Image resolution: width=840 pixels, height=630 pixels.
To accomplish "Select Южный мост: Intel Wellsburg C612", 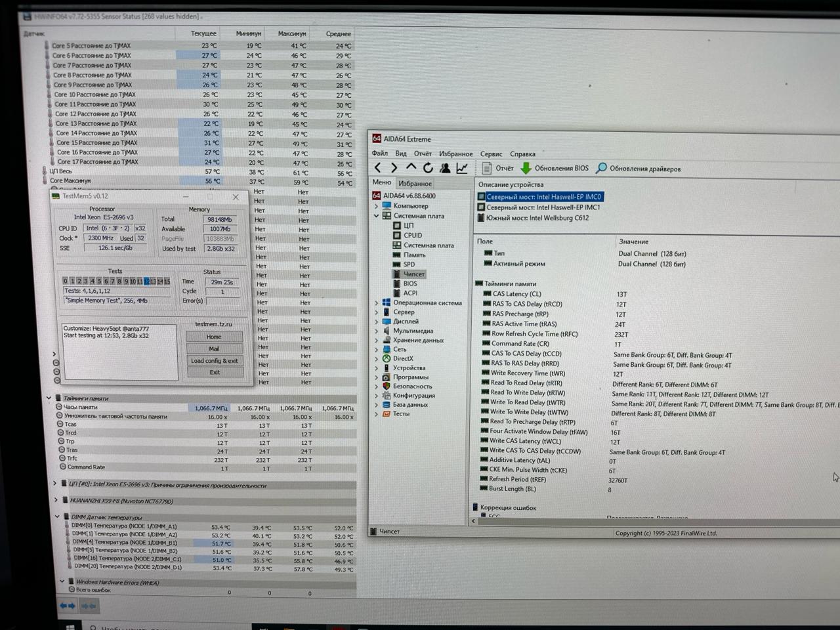I will 533,218.
